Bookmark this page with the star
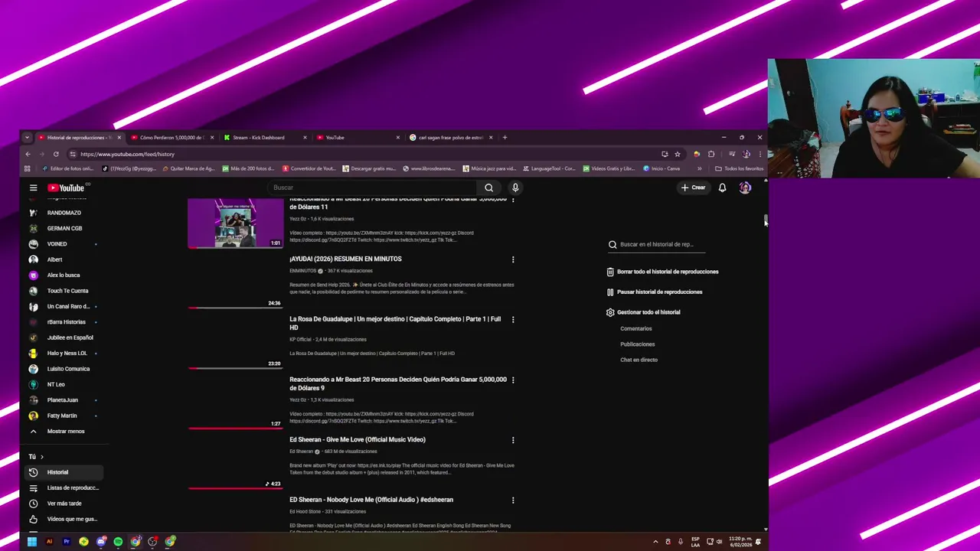This screenshot has width=980, height=551. [678, 154]
